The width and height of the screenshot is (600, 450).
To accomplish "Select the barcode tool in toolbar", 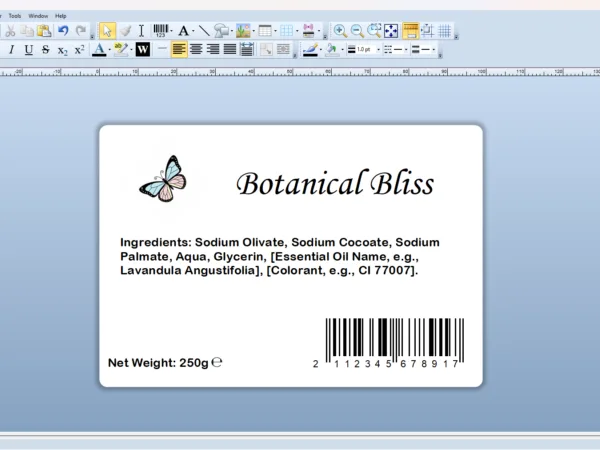I will 160,31.
